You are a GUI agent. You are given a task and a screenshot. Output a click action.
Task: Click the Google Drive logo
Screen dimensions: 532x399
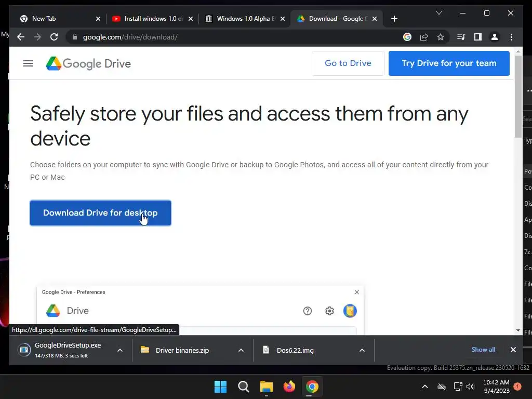(x=88, y=63)
